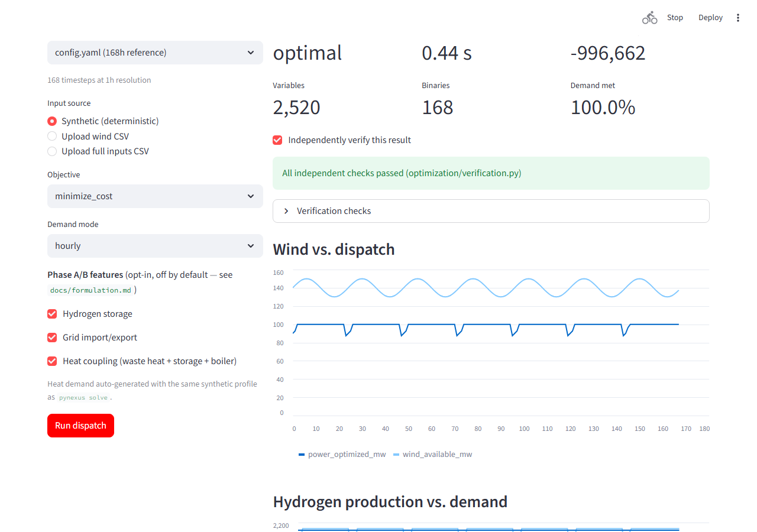
Task: Click 'Hydrogen production vs. demand' heading
Action: (x=390, y=502)
